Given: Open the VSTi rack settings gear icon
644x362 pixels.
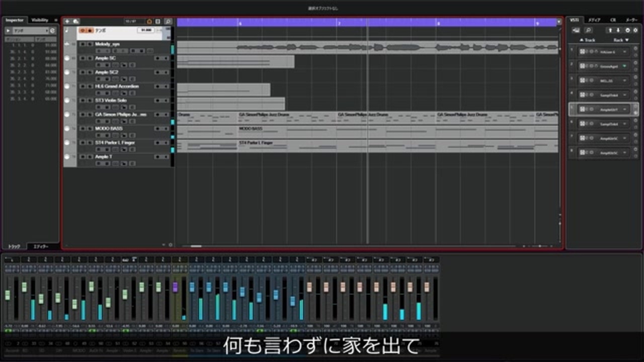Looking at the screenshot, I should tap(635, 31).
